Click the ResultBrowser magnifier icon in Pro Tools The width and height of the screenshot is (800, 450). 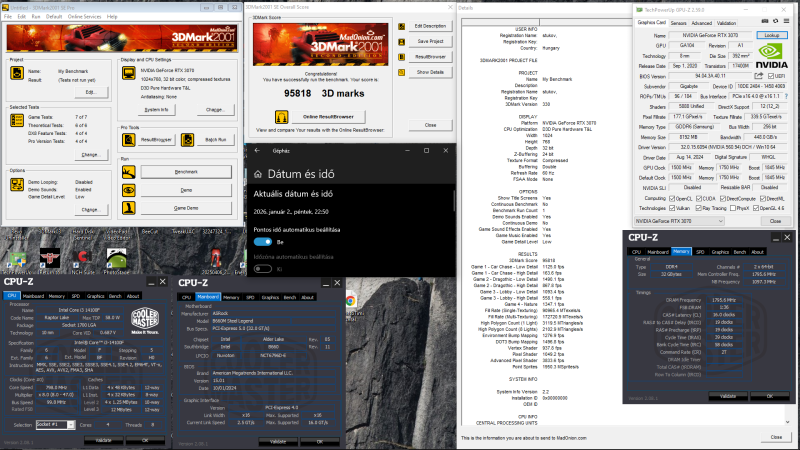129,139
